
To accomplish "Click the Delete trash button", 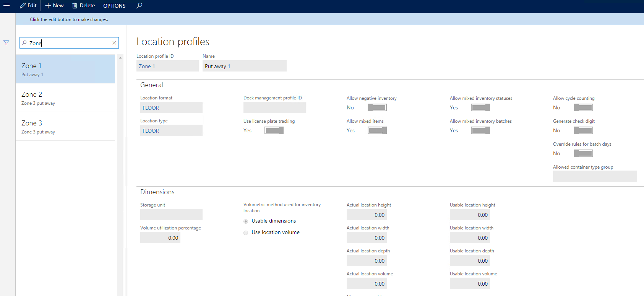I will (84, 6).
